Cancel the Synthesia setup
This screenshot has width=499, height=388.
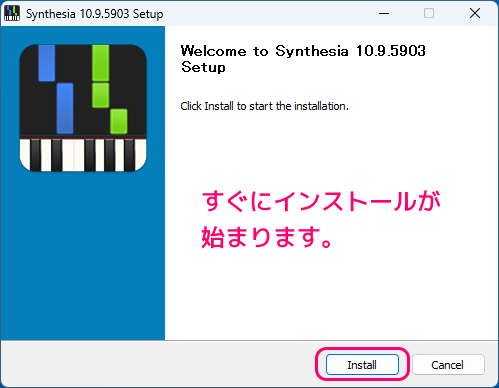tap(448, 365)
